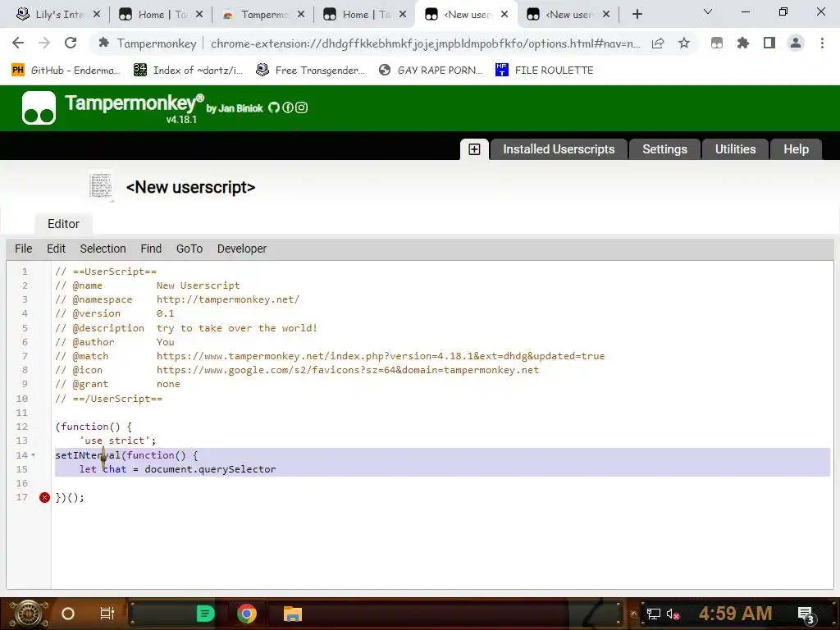
Task: Open the Tampermonkey GitHub icon link
Action: [x=274, y=107]
